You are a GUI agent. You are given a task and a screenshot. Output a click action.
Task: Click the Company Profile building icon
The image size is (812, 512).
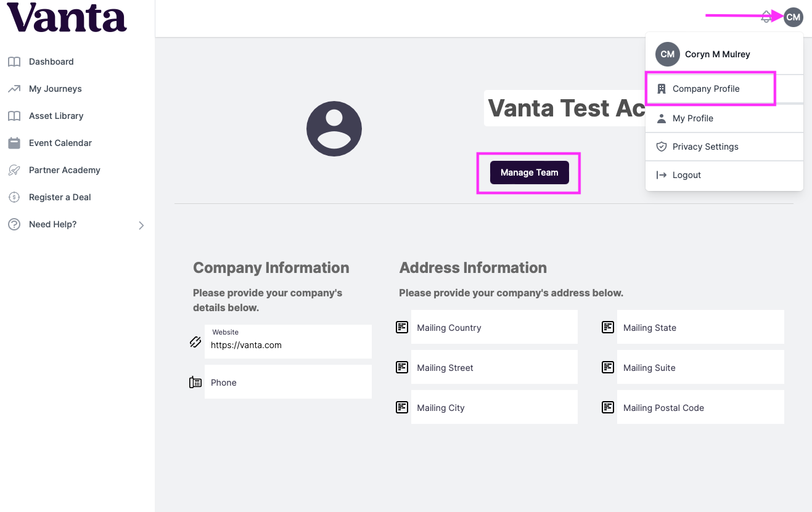coord(662,89)
